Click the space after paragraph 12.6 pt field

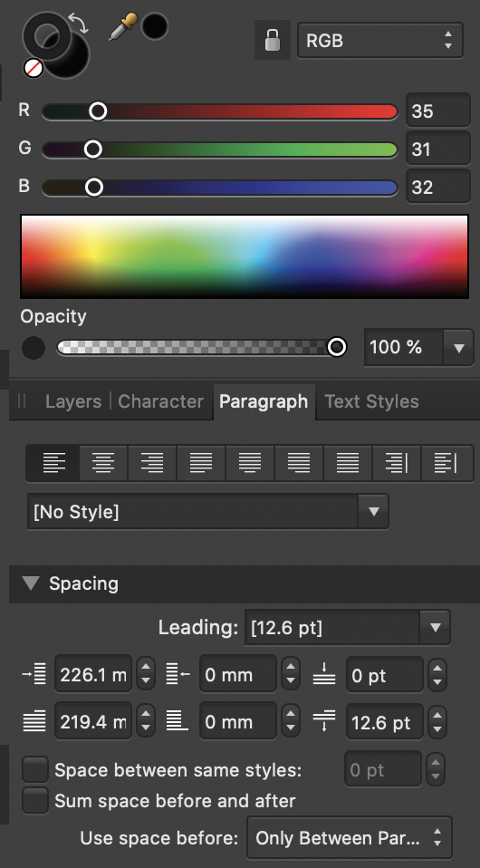coord(384,722)
